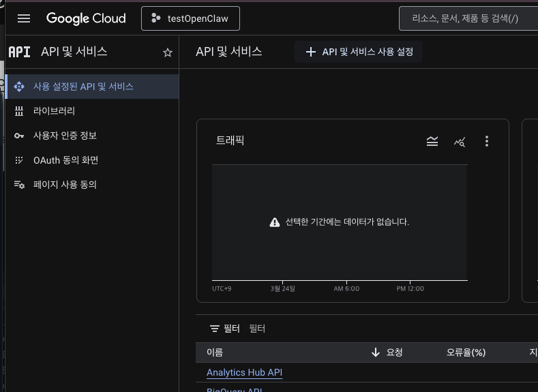Click the API product icon in sidebar header
This screenshot has width=538, height=392.
tap(20, 52)
